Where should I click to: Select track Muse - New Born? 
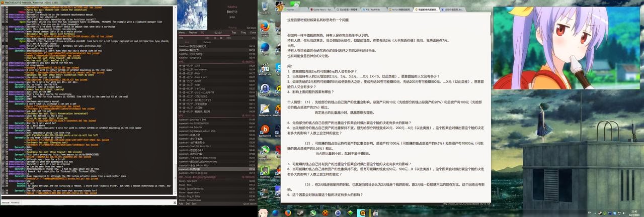click(x=217, y=181)
